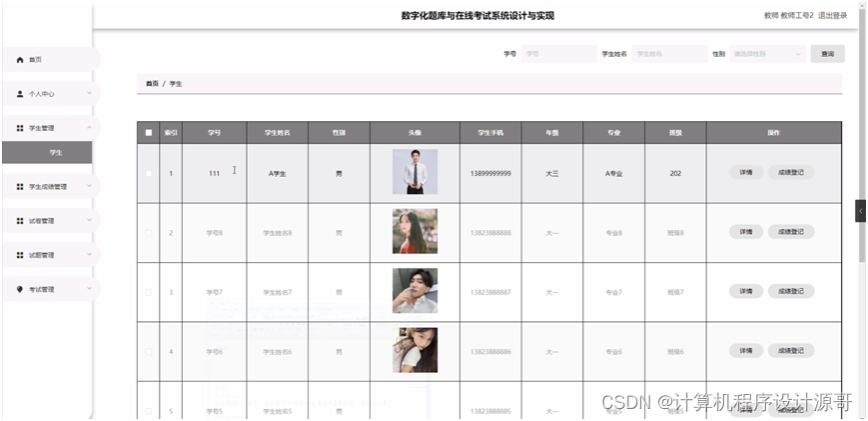Collapse the 学生管理 menu chevron

click(89, 127)
